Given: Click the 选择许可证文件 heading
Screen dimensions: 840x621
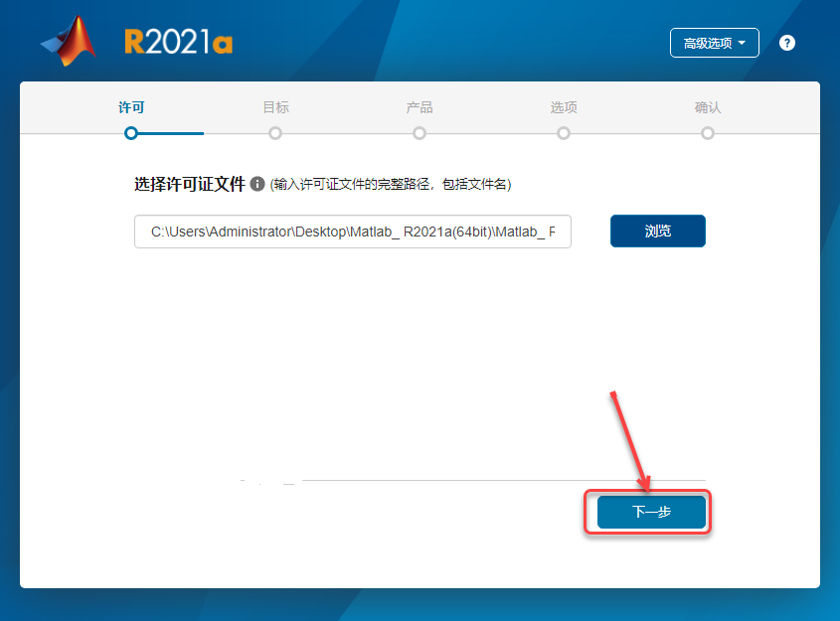Looking at the screenshot, I should [190, 184].
